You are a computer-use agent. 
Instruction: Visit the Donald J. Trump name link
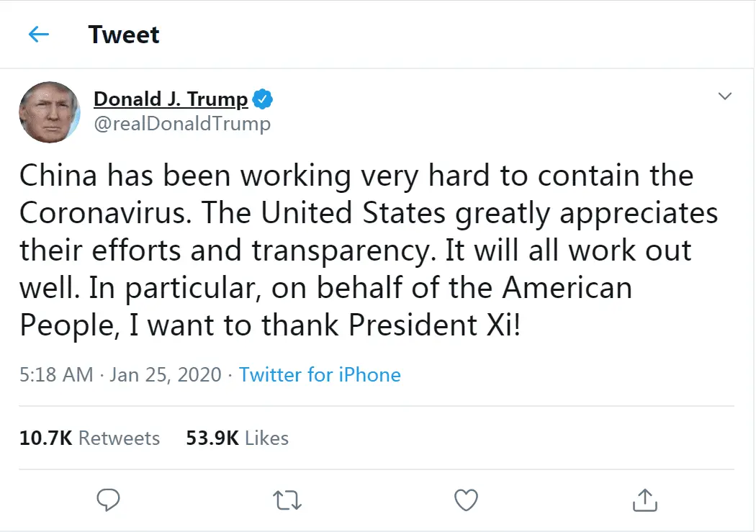(171, 99)
